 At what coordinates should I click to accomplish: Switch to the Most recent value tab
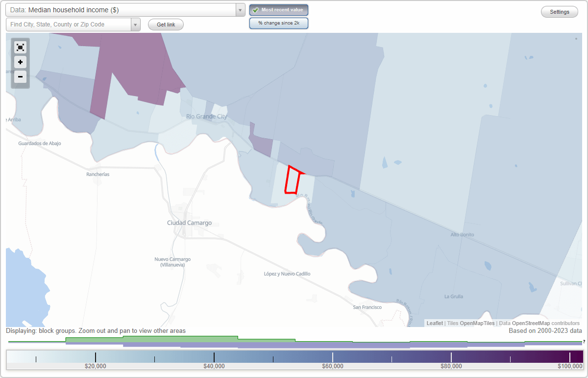point(279,9)
